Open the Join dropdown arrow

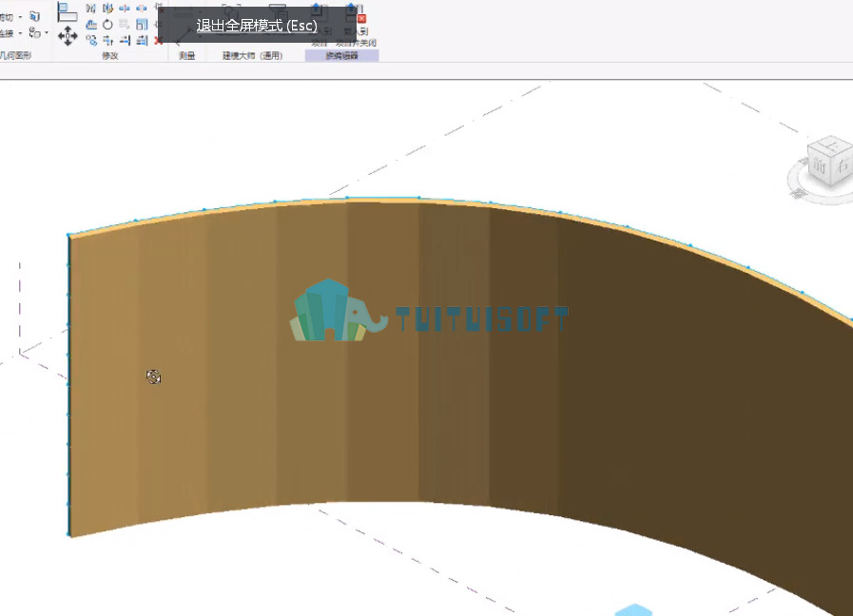(x=20, y=33)
